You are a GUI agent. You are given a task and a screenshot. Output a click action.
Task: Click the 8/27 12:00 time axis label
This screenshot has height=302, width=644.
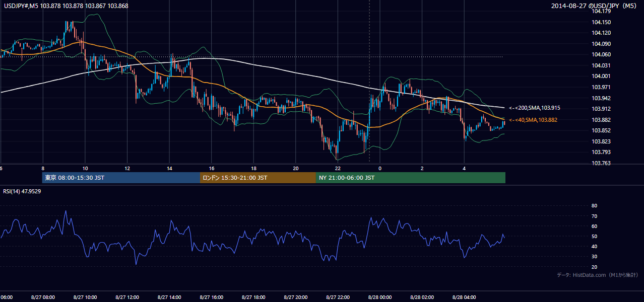tap(127, 297)
